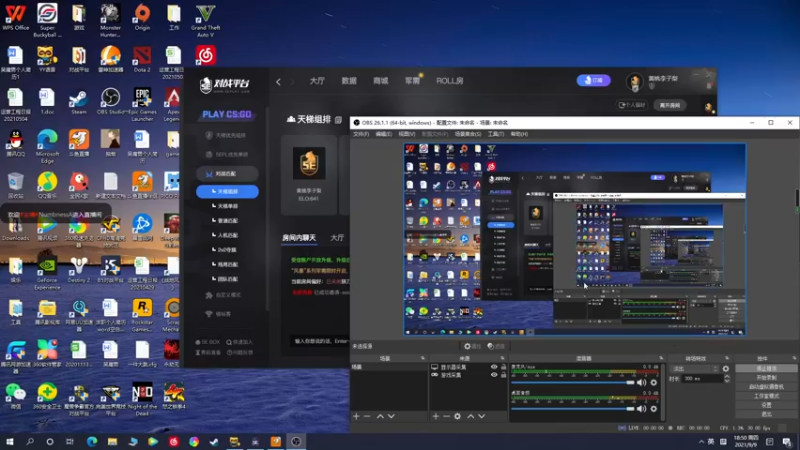The height and width of the screenshot is (450, 800).
Task: Open 工具(T) menu in OBS
Action: [496, 134]
